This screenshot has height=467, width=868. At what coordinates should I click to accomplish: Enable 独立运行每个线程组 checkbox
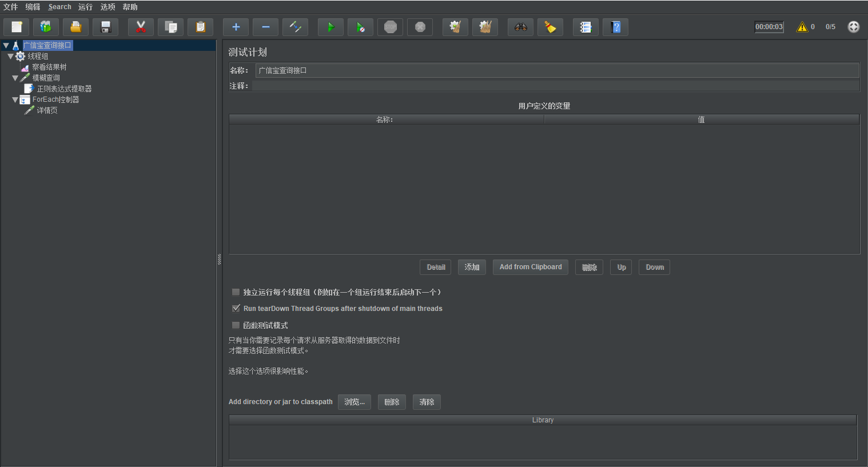[236, 292]
